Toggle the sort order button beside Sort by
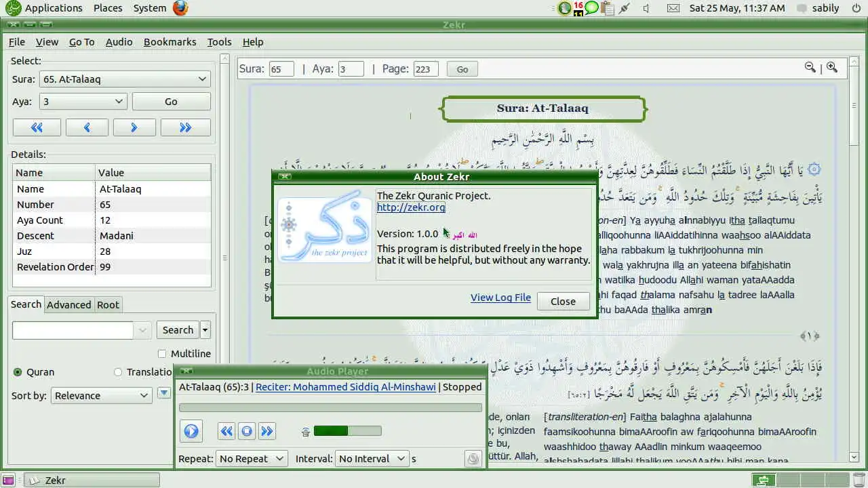The width and height of the screenshot is (868, 488). (x=163, y=393)
